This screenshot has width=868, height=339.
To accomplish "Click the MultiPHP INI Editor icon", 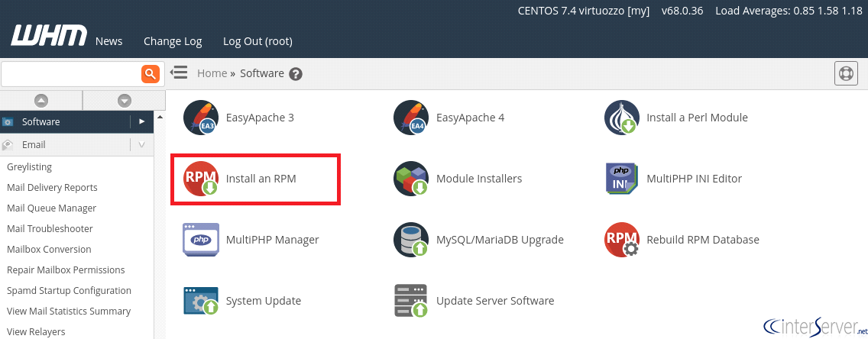I will point(622,179).
